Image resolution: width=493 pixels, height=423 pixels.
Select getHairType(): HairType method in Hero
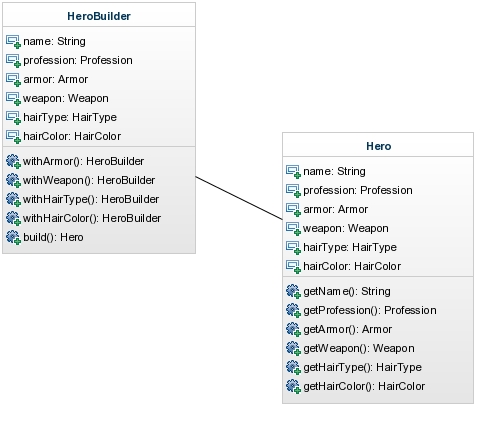pyautogui.click(x=362, y=367)
